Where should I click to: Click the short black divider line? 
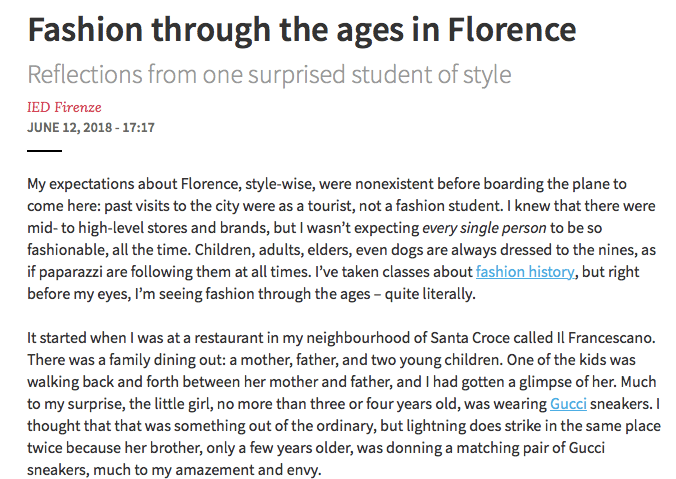click(x=44, y=151)
